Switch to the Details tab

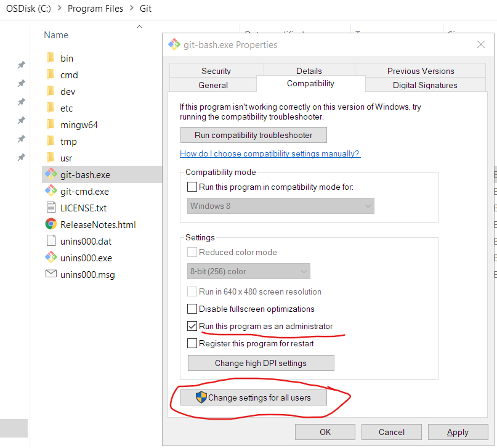[309, 71]
